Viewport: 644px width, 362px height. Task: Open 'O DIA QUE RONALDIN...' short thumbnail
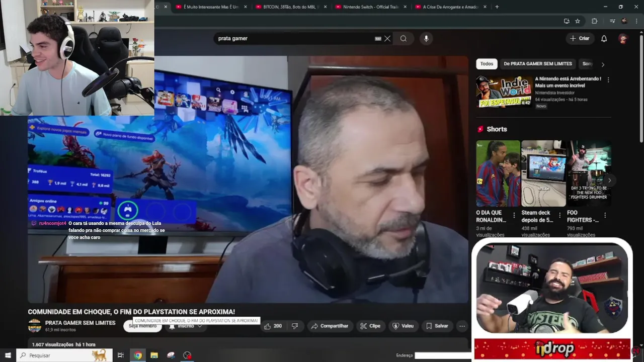click(x=498, y=173)
